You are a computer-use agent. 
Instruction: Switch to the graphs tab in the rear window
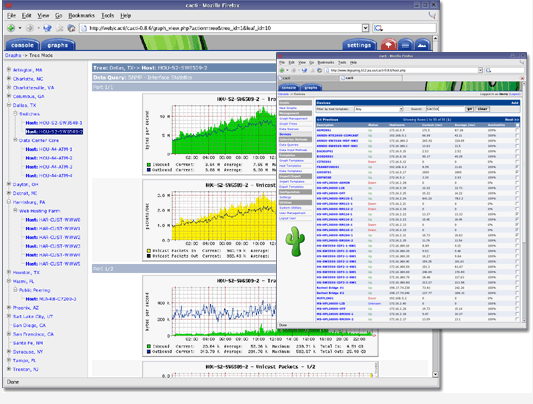point(57,45)
